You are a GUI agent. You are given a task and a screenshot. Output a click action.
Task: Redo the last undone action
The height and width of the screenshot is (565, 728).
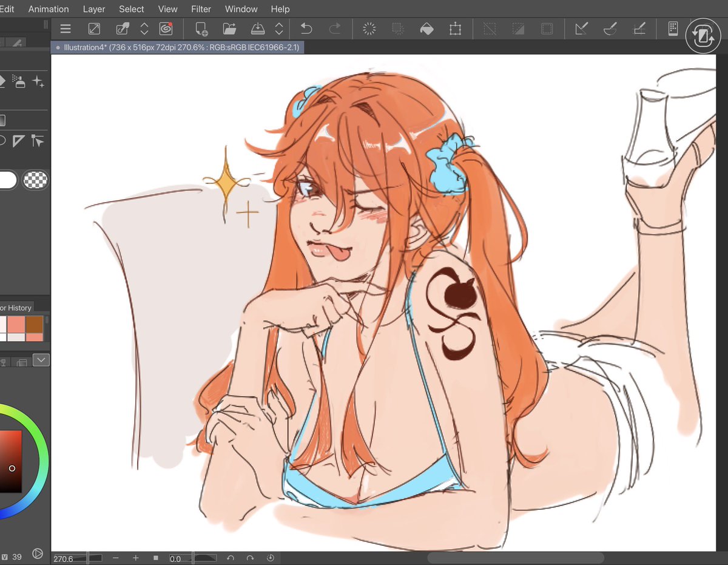coord(334,29)
